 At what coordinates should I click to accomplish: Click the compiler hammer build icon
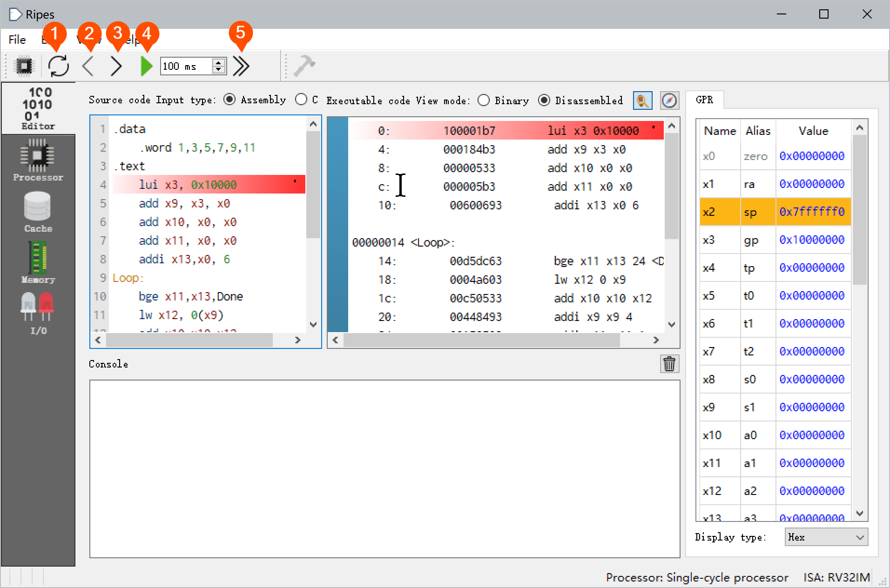304,66
